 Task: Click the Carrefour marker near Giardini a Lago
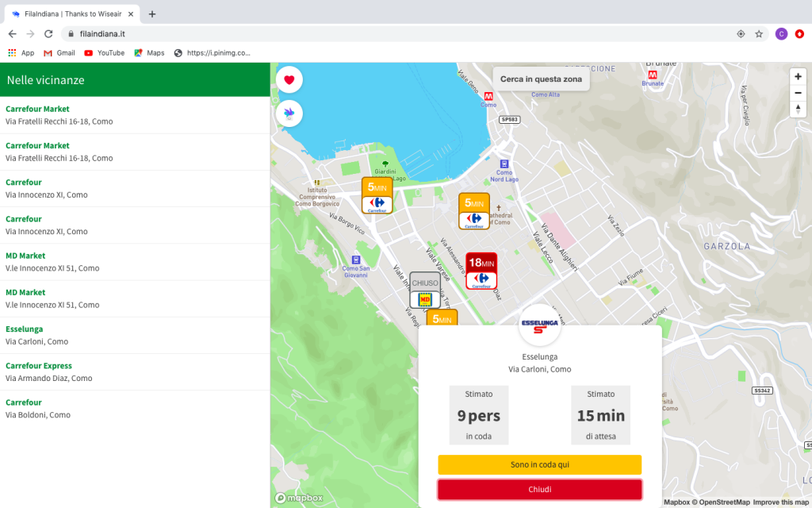click(x=377, y=195)
